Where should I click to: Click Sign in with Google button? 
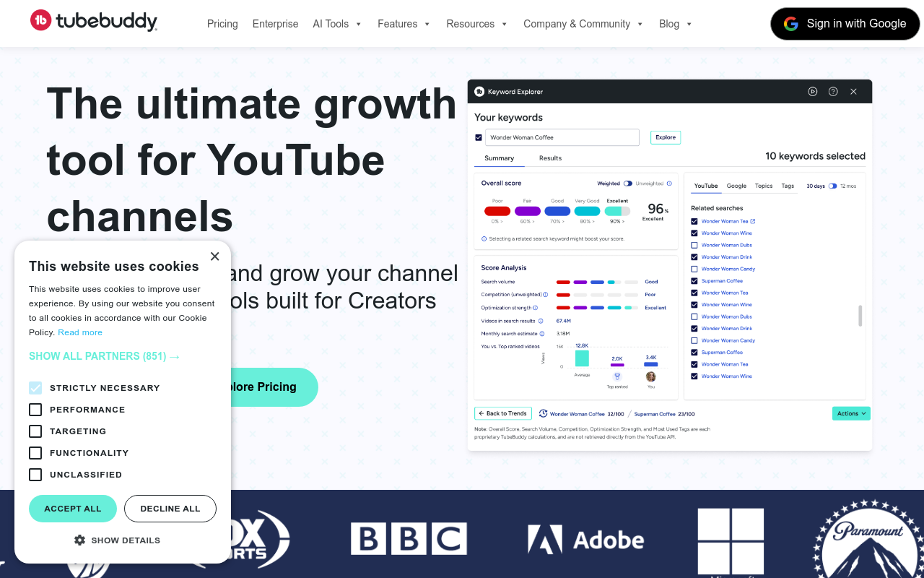click(x=845, y=24)
